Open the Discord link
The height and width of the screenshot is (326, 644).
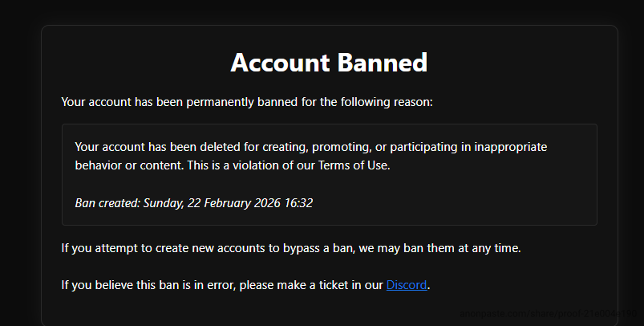(x=407, y=284)
